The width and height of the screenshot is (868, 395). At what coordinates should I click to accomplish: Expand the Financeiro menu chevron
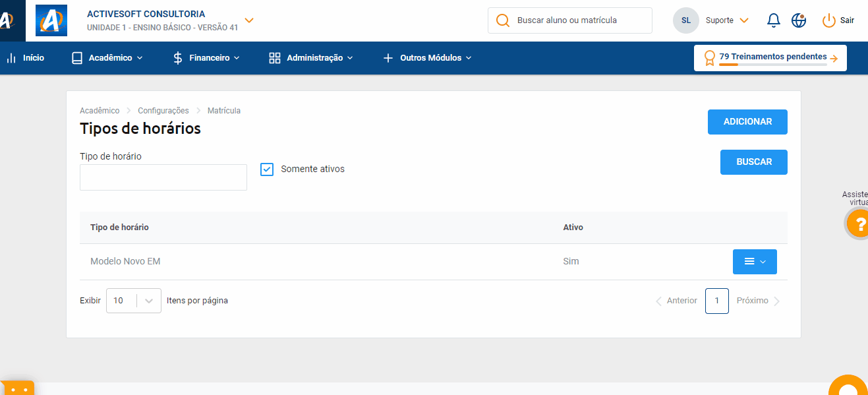coord(237,58)
